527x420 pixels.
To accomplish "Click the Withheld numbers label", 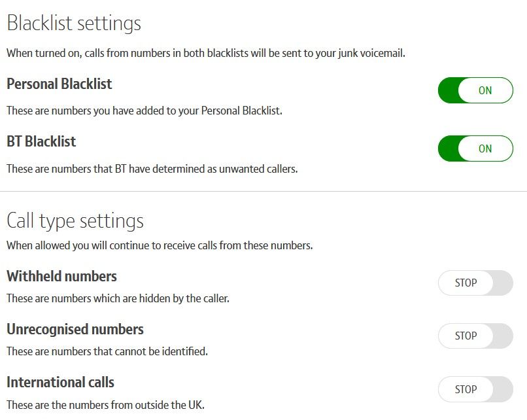I will 62,277.
